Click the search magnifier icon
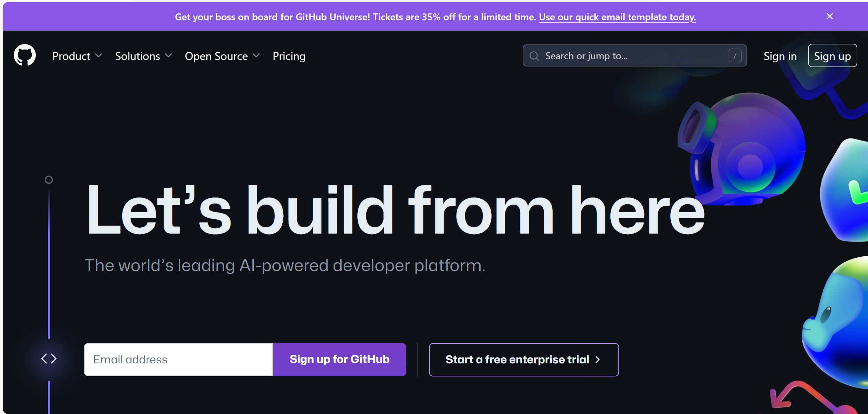The height and width of the screenshot is (414, 868). pyautogui.click(x=534, y=56)
